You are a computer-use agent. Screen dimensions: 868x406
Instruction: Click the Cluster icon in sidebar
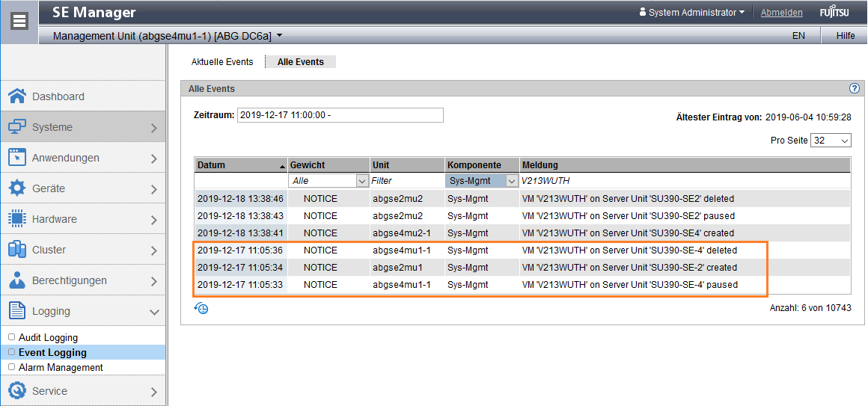16,250
